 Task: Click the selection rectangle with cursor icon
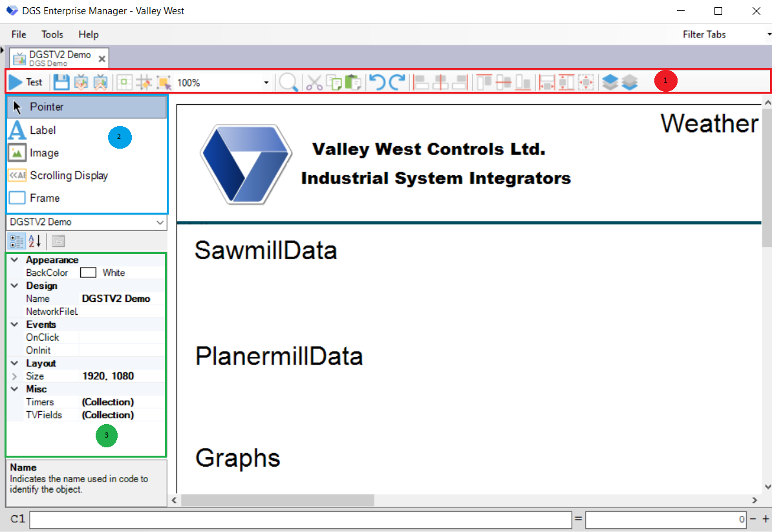point(164,82)
